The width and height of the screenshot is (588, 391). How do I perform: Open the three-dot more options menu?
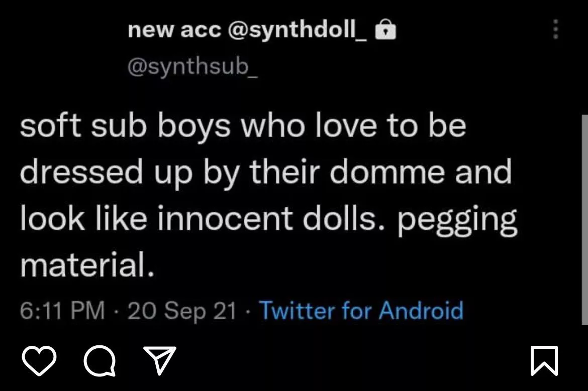click(555, 30)
